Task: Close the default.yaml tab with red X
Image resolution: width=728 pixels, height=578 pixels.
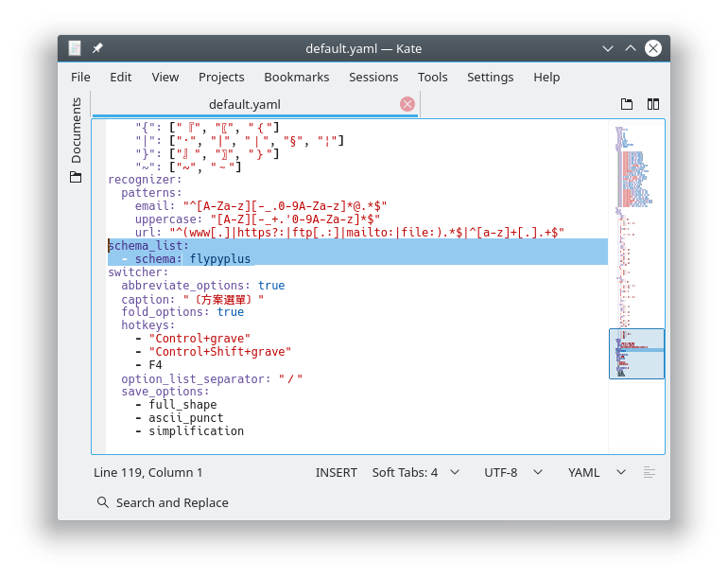Action: click(407, 104)
